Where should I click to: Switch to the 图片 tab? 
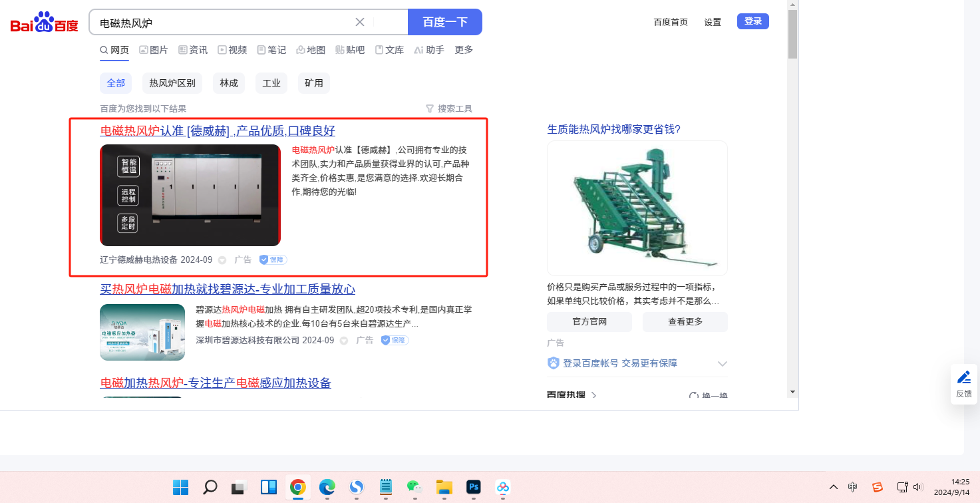(x=153, y=50)
